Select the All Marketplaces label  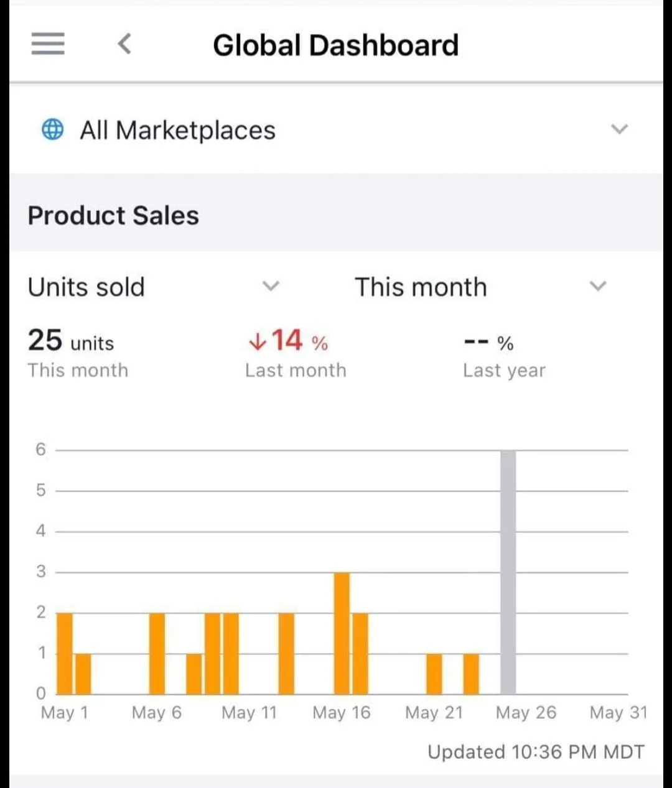pos(177,130)
